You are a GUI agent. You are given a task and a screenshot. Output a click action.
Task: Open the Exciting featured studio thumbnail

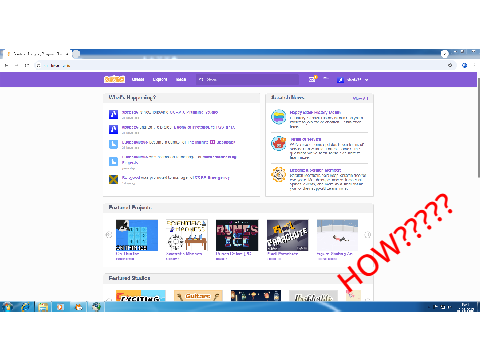click(x=141, y=295)
